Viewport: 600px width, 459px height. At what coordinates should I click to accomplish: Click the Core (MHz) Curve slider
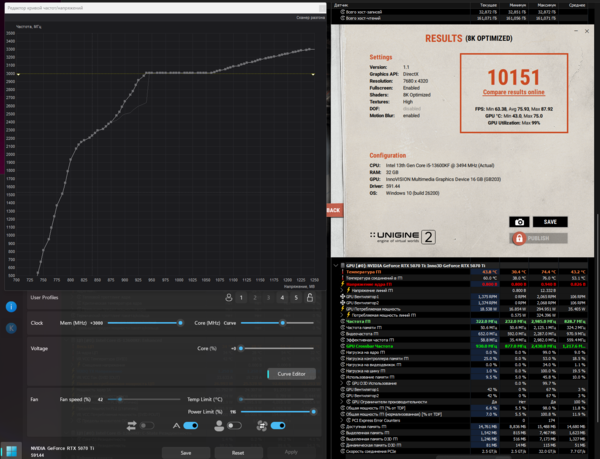(x=277, y=323)
